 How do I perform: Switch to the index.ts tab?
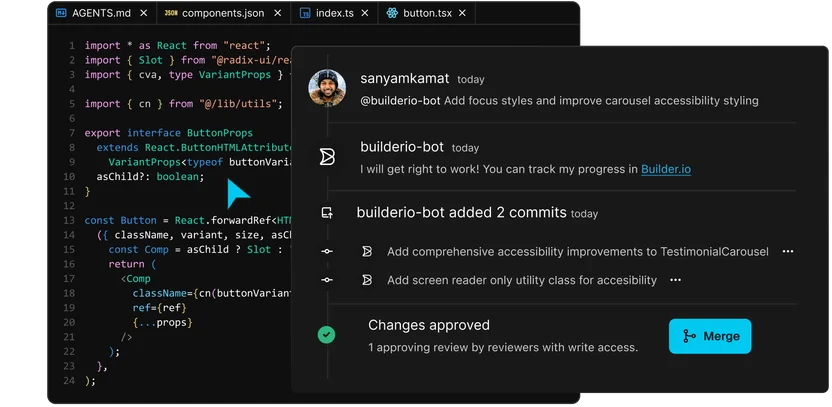pyautogui.click(x=334, y=13)
